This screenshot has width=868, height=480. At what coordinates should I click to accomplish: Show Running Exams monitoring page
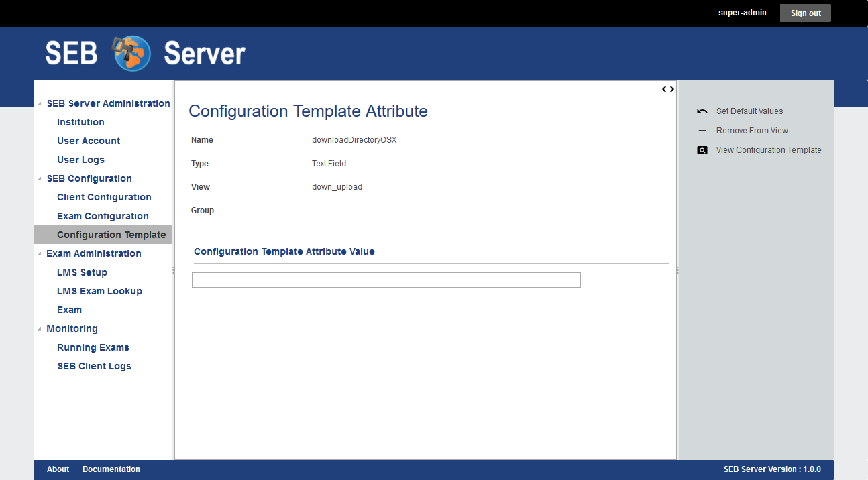coord(93,347)
